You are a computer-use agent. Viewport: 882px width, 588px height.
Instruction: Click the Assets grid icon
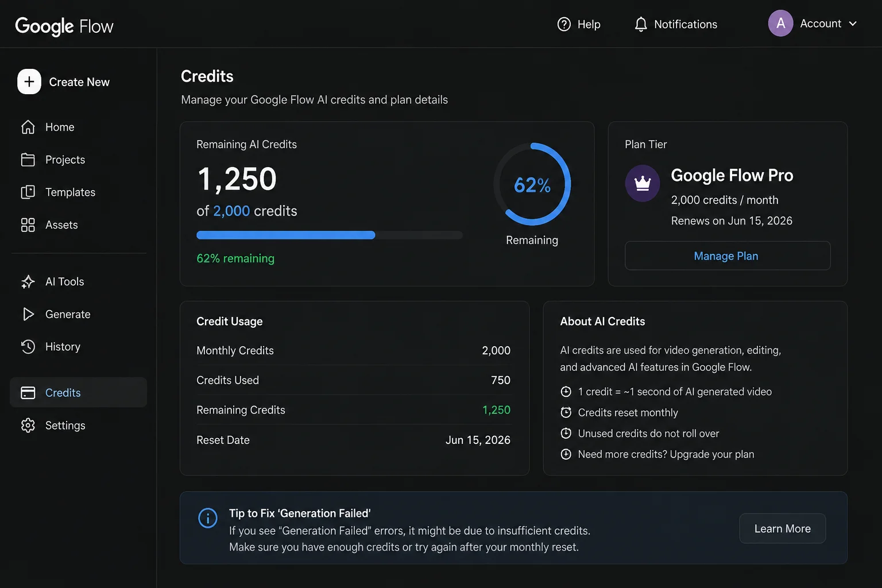(28, 225)
